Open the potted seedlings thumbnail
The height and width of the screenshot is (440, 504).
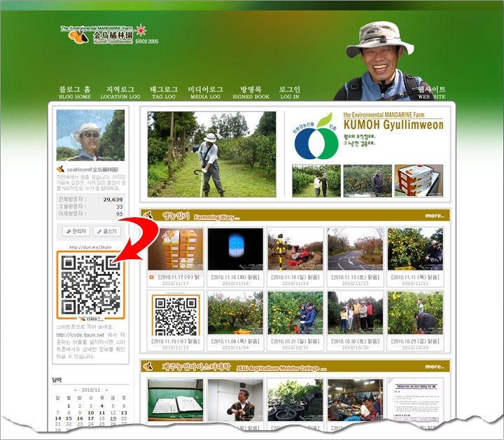[x=295, y=400]
